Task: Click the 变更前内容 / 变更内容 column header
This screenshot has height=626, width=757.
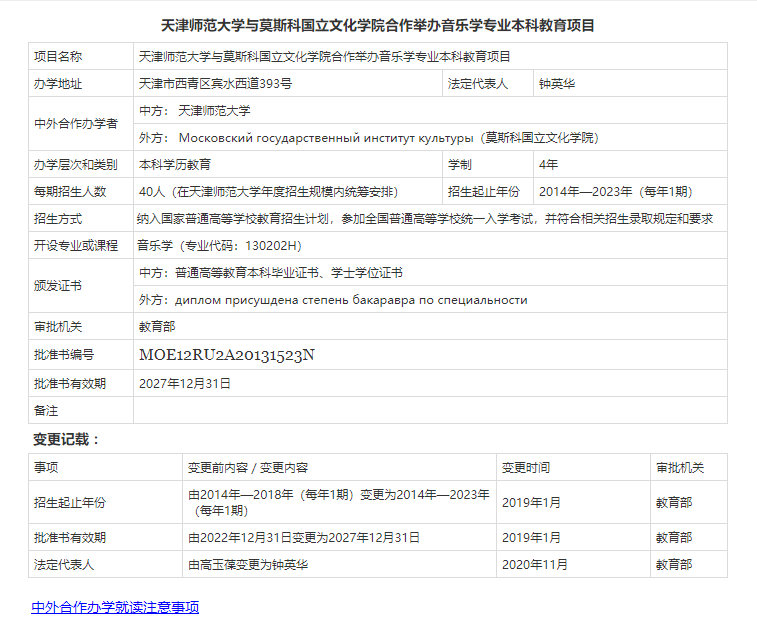Action: coord(248,467)
